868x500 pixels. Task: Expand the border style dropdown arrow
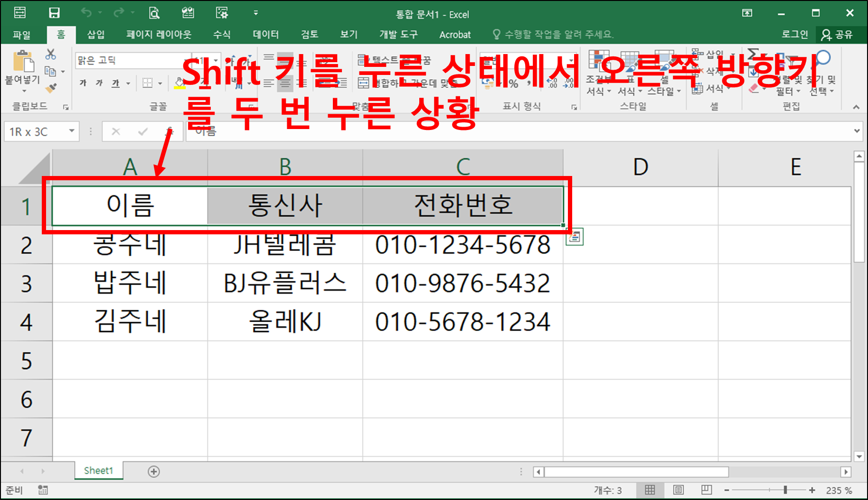(160, 83)
